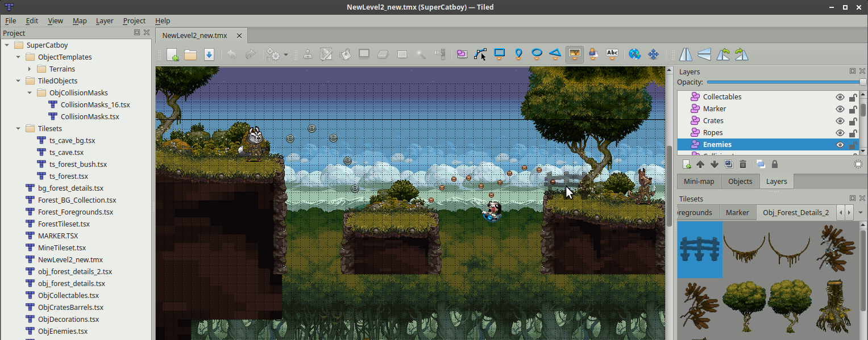Click the right arrow to show more tileset tabs
Viewport: 868px width, 340px height.
850,212
